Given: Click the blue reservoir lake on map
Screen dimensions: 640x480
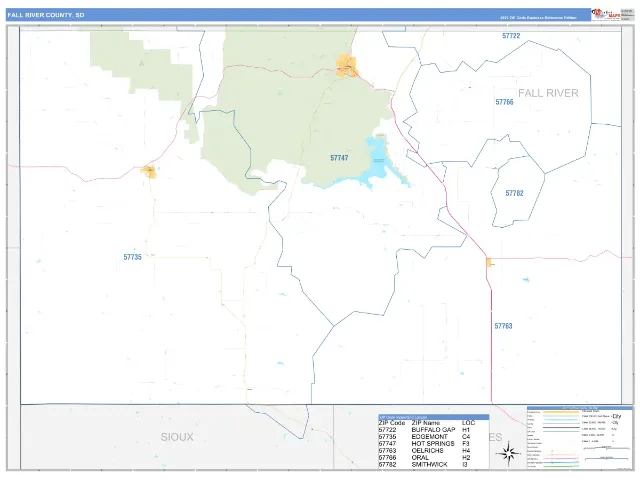Looking at the screenshot, I should [x=380, y=162].
